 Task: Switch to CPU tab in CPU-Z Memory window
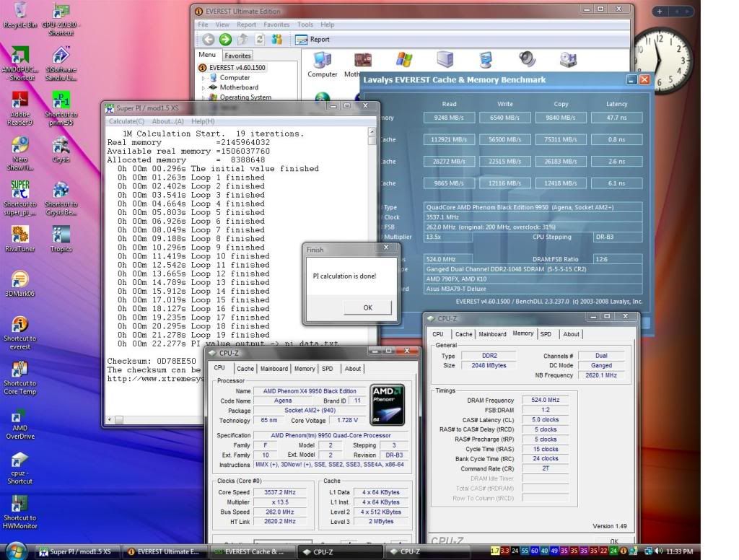click(x=438, y=334)
